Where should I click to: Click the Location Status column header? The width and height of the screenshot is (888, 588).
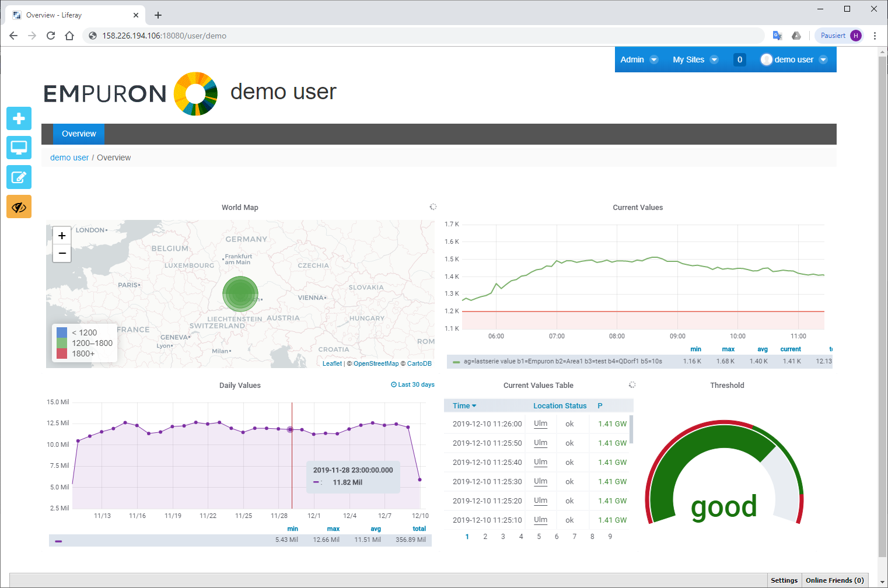(x=560, y=405)
